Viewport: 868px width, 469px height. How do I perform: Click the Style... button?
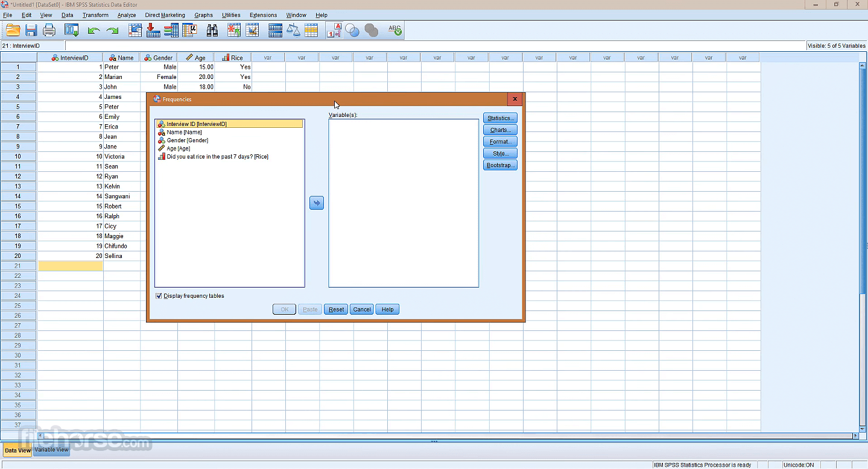pyautogui.click(x=500, y=154)
